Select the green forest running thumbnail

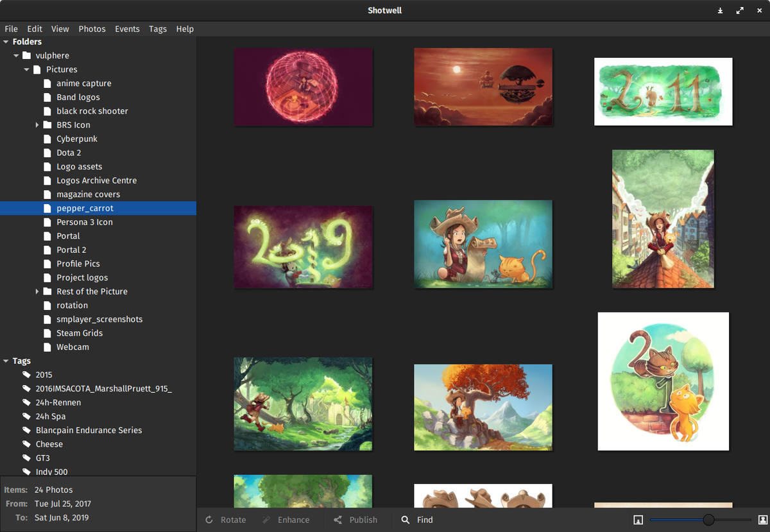(303, 404)
